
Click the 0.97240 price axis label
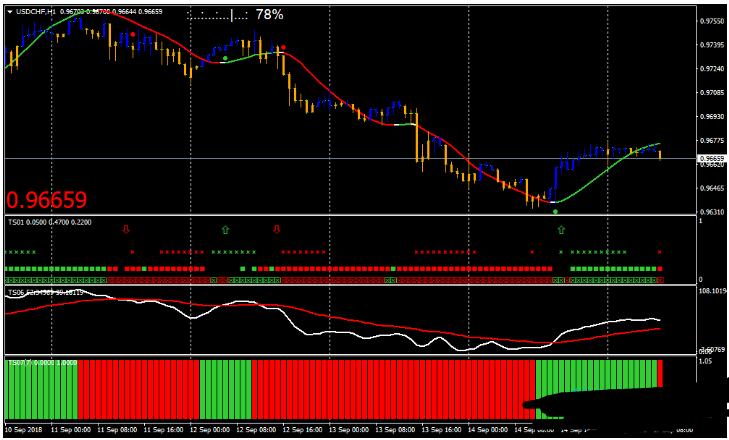711,69
